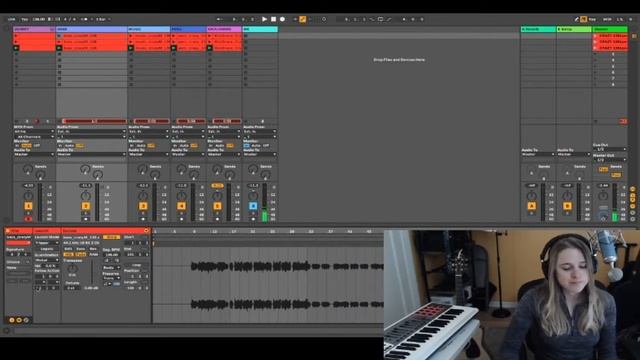Enable MIDI map mode switch

(x=607, y=19)
